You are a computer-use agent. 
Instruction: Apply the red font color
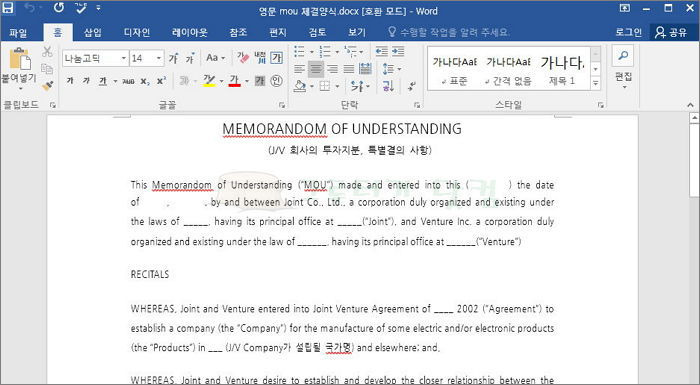(x=234, y=80)
